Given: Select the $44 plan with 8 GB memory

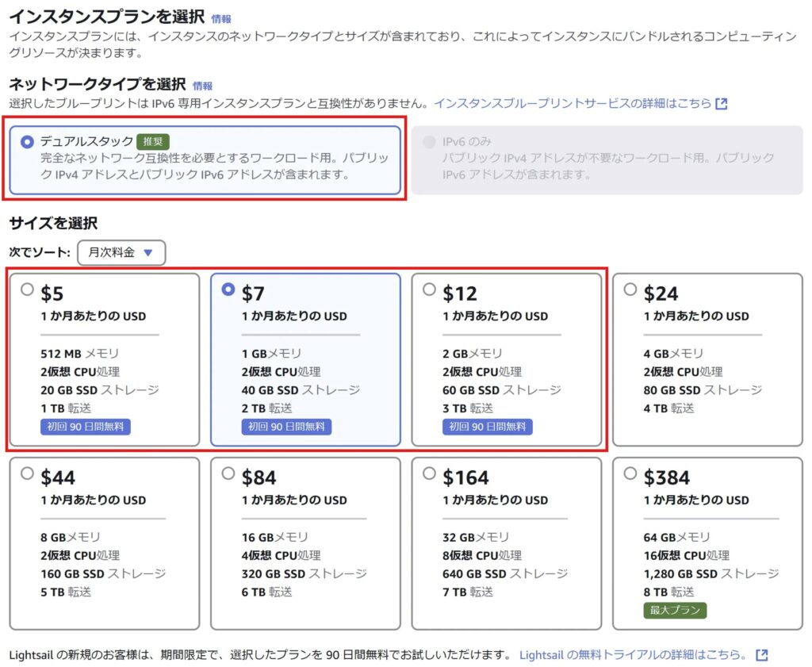Looking at the screenshot, I should click(x=28, y=473).
